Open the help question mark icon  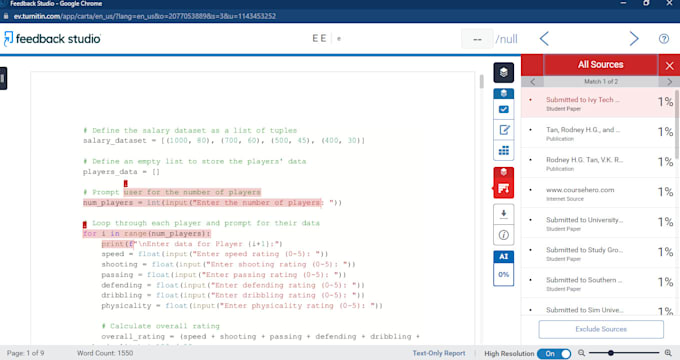(664, 39)
